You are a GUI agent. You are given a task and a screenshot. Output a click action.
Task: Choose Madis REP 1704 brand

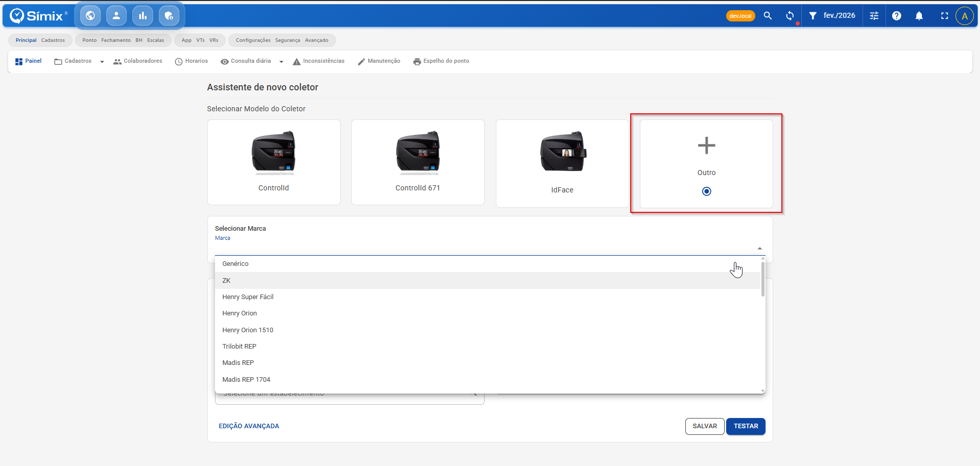point(488,380)
